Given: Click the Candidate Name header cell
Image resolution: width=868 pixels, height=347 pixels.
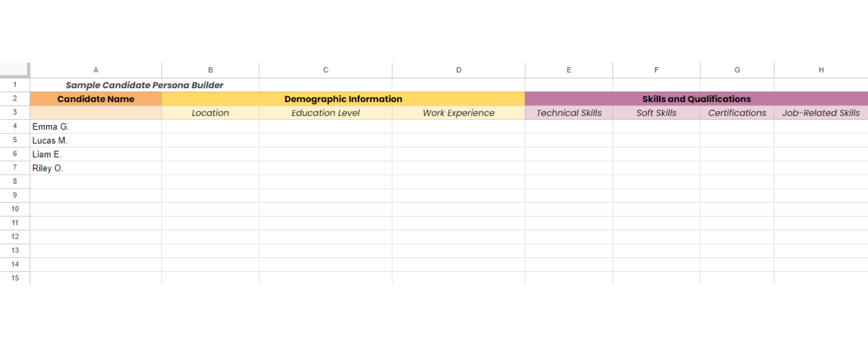Looking at the screenshot, I should [x=95, y=99].
